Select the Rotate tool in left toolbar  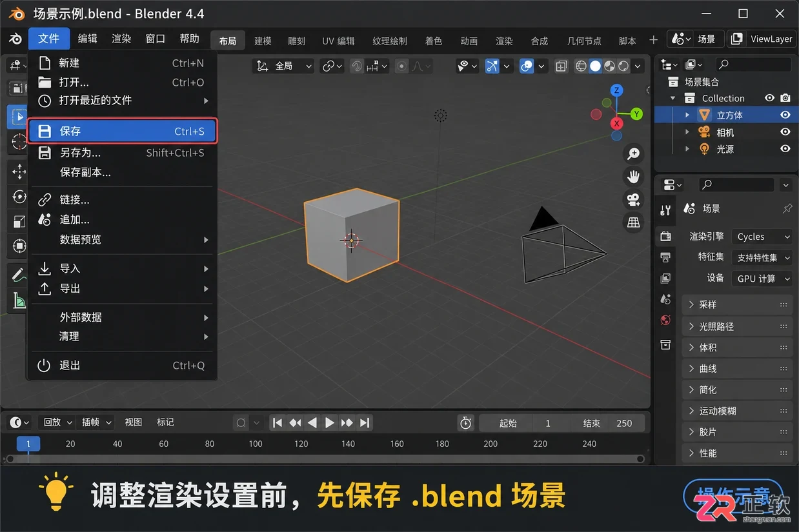coord(18,196)
